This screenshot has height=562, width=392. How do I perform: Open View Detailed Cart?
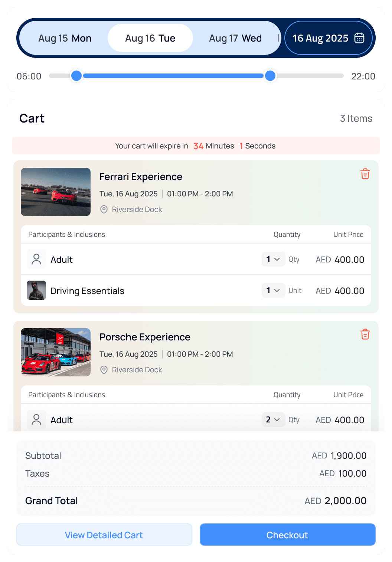tap(104, 535)
